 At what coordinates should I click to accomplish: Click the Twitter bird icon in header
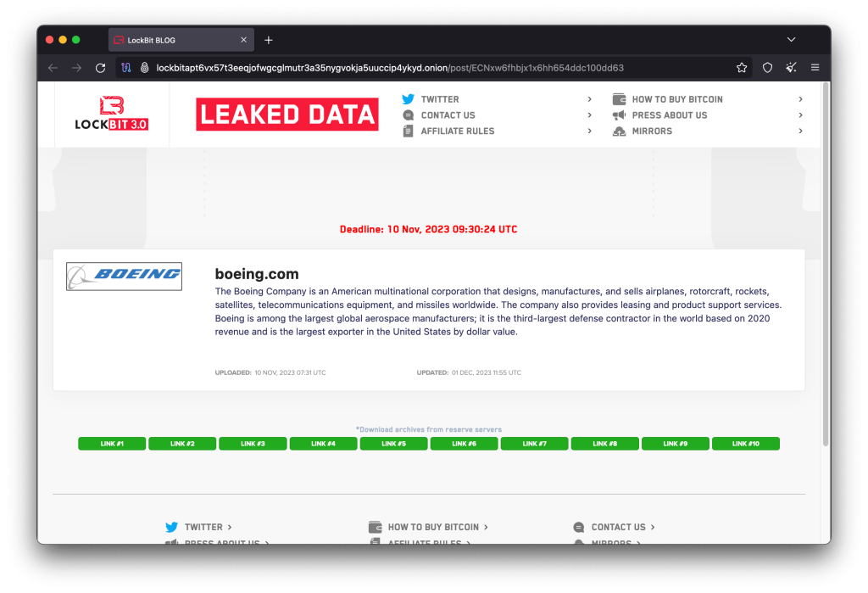(408, 99)
